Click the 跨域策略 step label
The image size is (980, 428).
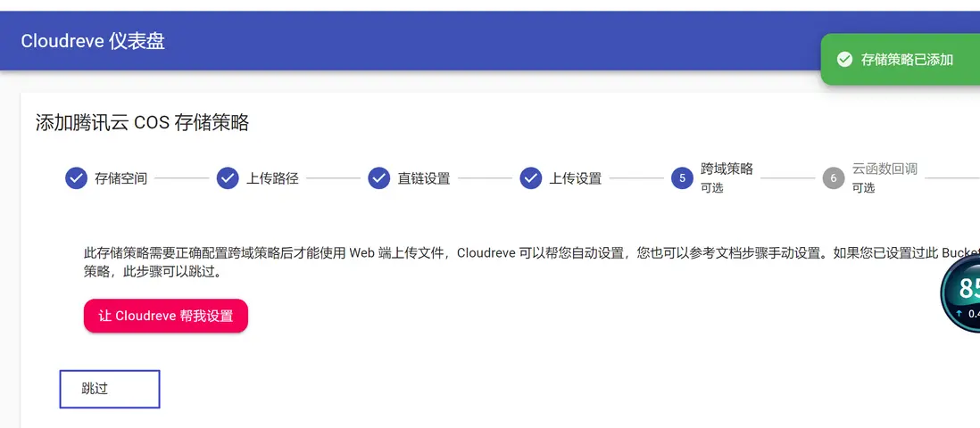click(x=727, y=169)
